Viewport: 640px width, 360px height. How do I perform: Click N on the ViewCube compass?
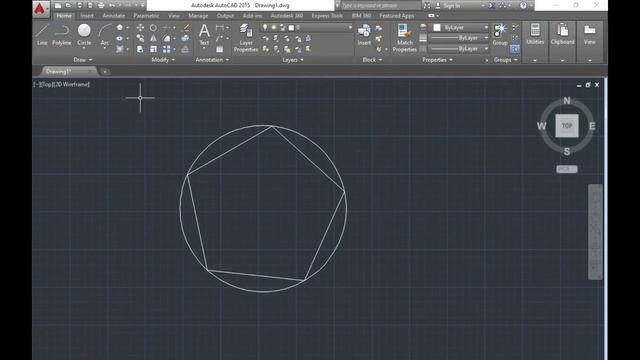click(567, 100)
